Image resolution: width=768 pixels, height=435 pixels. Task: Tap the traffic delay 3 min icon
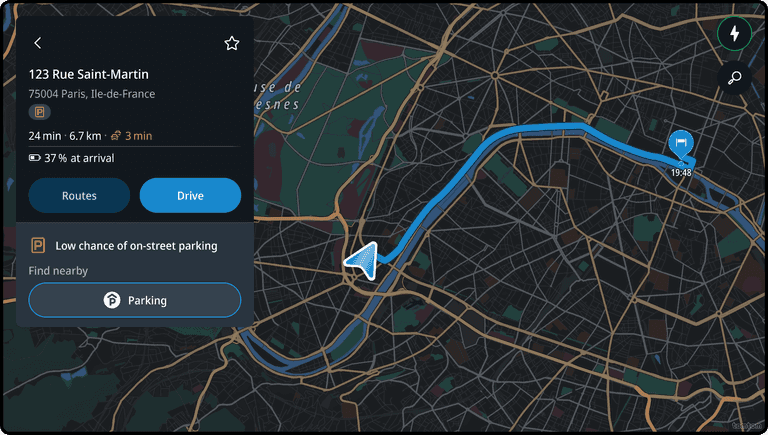pos(116,136)
